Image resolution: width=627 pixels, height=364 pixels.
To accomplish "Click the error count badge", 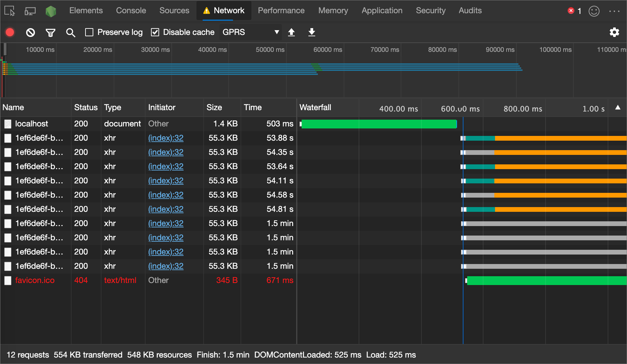I will click(574, 11).
